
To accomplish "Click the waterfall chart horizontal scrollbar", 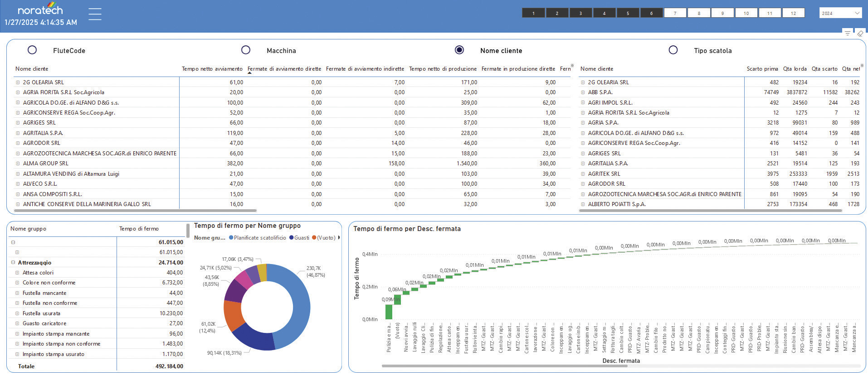I will point(505,366).
